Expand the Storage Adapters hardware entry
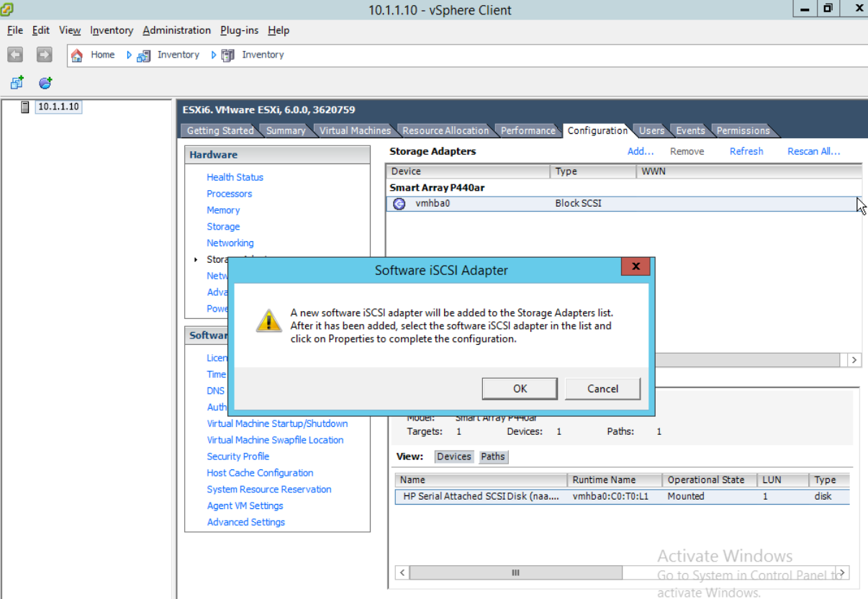Image resolution: width=868 pixels, height=599 pixels. click(x=195, y=259)
